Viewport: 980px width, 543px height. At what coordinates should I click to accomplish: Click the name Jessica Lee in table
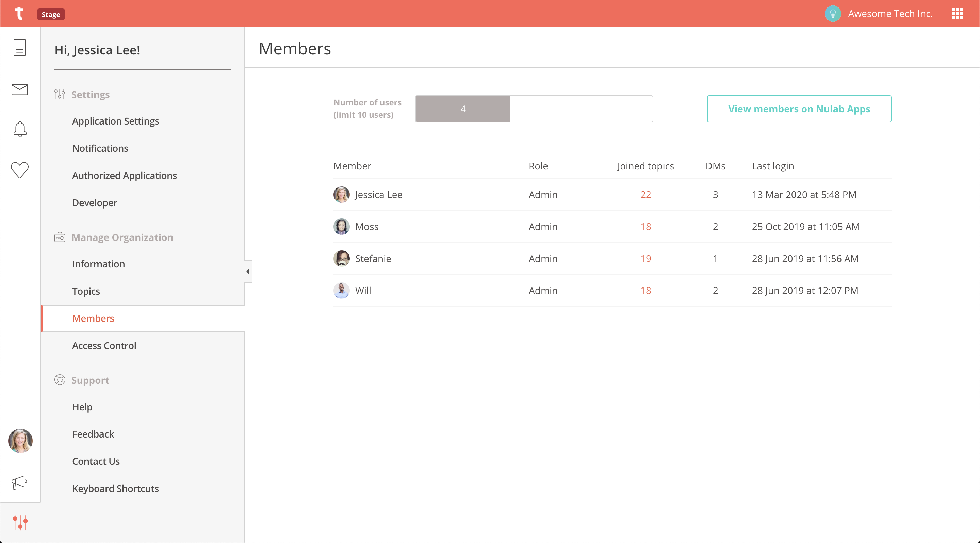tap(378, 195)
